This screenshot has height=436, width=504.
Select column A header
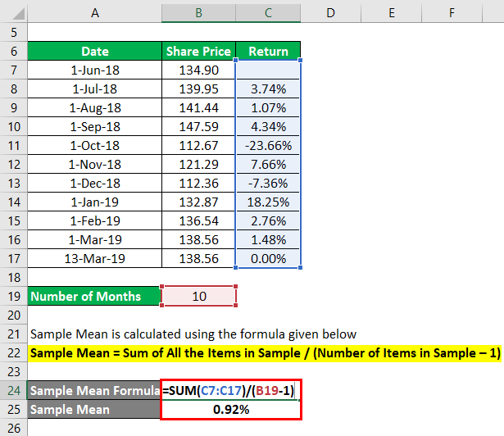pos(95,13)
